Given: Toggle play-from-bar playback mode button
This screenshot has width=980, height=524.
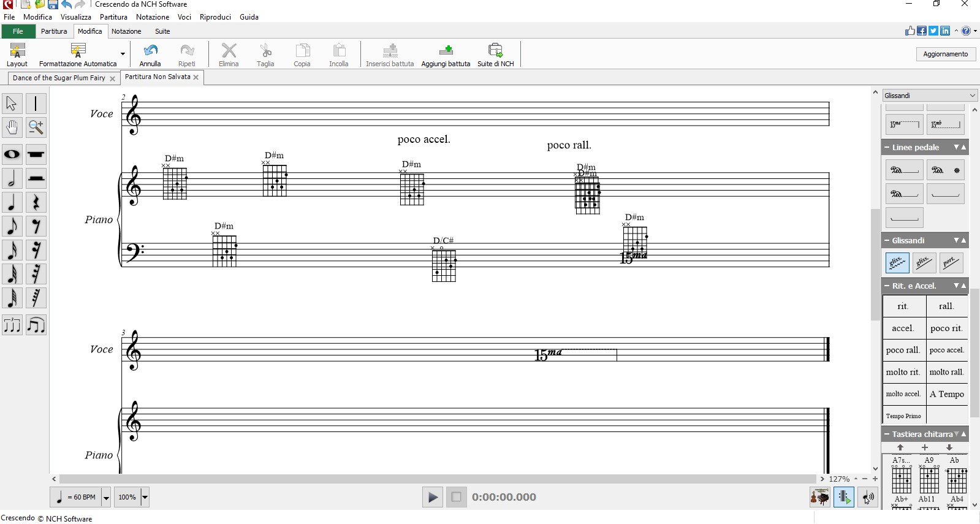Looking at the screenshot, I should [x=844, y=497].
